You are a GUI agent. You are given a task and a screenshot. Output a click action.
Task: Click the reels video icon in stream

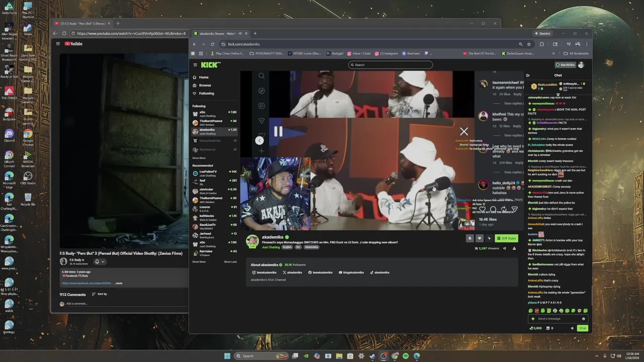261,106
